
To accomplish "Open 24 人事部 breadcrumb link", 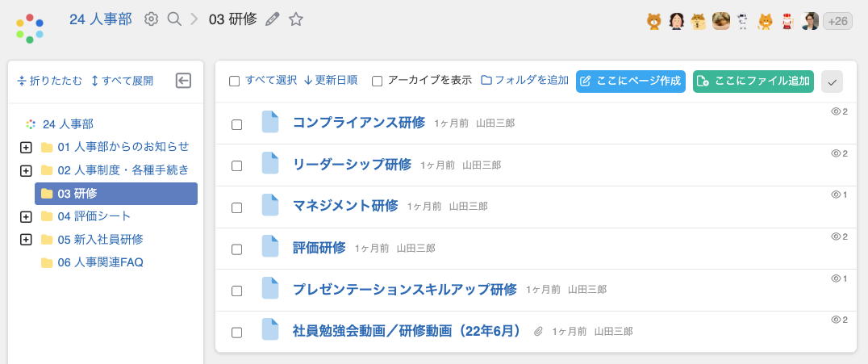I will tap(101, 19).
